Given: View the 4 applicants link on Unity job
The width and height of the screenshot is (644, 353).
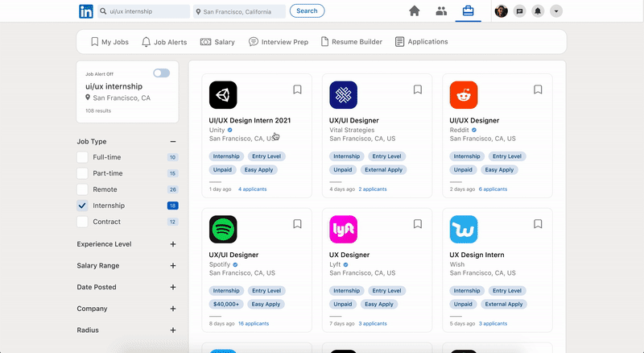Looking at the screenshot, I should pyautogui.click(x=252, y=189).
